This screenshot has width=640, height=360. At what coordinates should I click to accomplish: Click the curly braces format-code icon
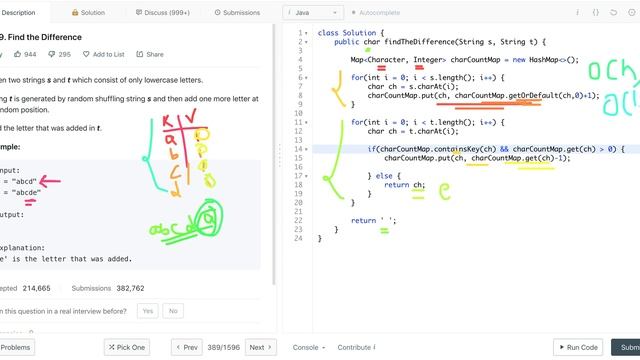coord(596,13)
